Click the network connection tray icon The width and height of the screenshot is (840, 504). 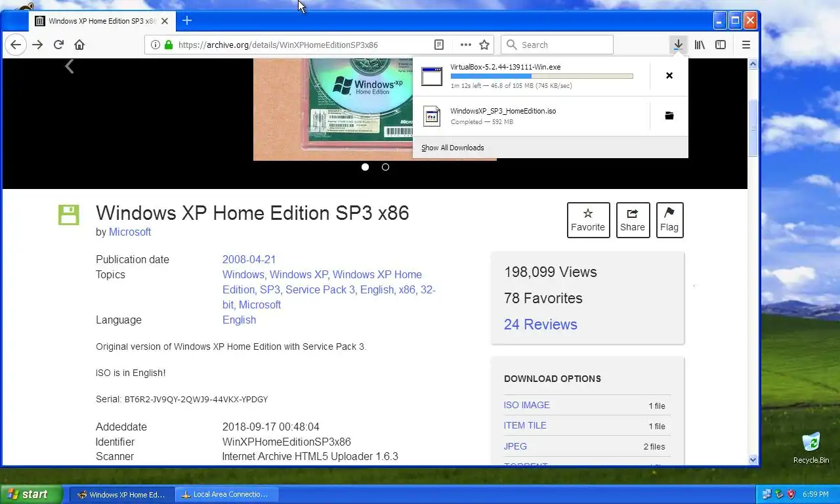[x=766, y=494]
